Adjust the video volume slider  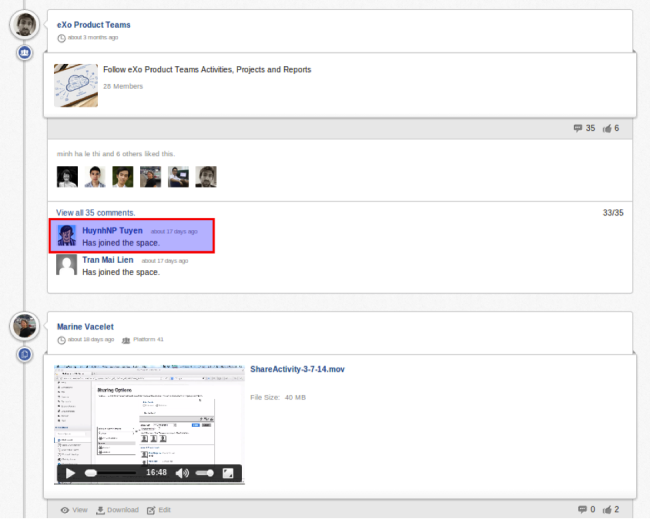[x=204, y=472]
